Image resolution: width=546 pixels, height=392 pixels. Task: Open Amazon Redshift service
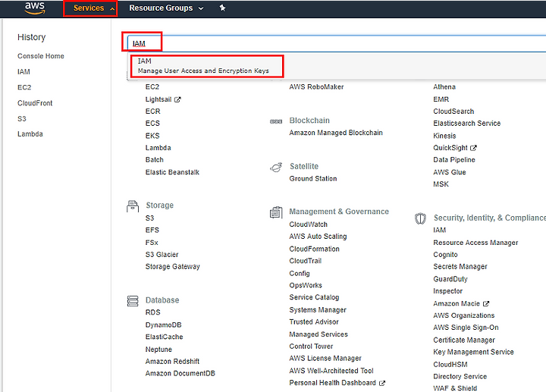[172, 362]
